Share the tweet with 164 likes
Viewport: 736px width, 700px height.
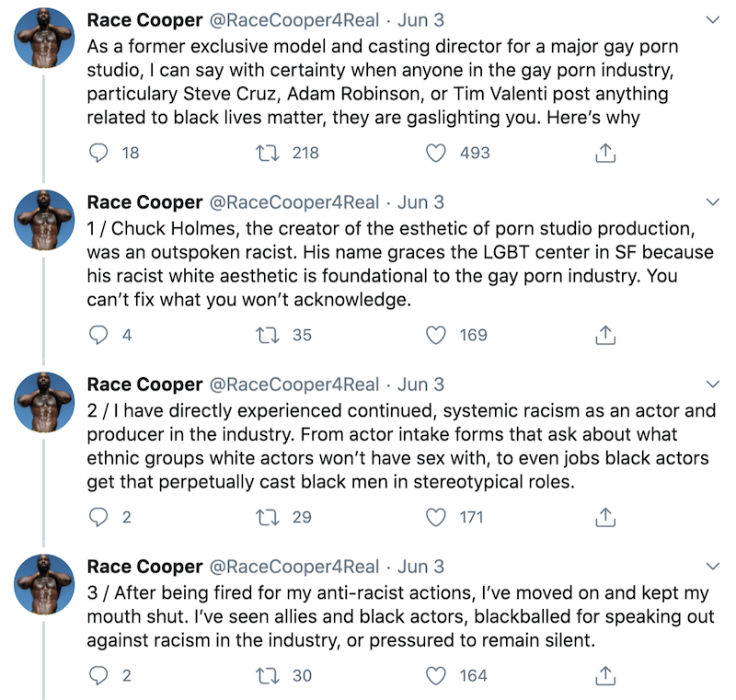(604, 675)
